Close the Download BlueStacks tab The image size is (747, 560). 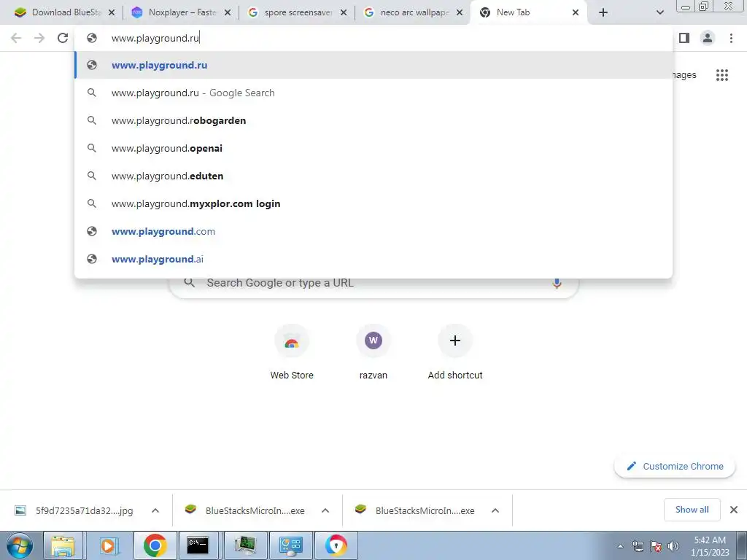point(112,12)
